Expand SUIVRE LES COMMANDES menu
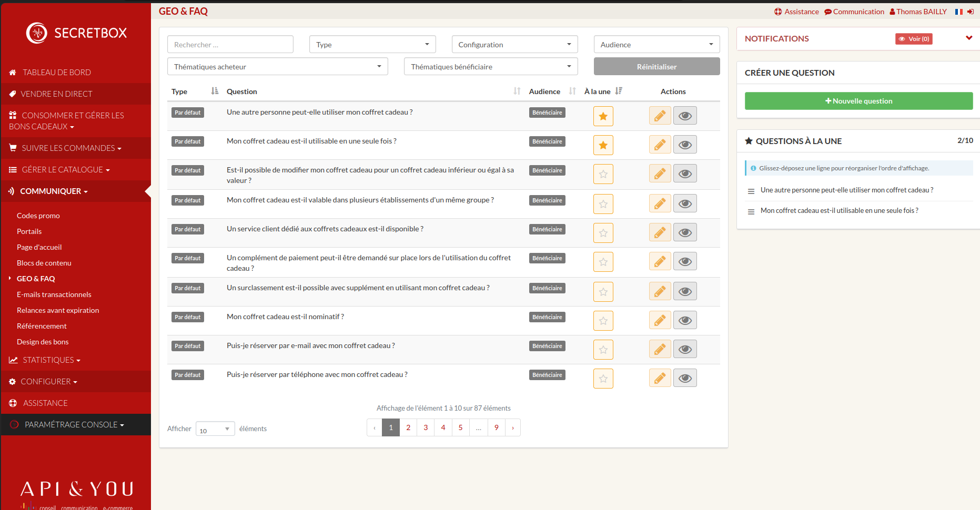Screen dimensions: 980x510 coord(76,148)
